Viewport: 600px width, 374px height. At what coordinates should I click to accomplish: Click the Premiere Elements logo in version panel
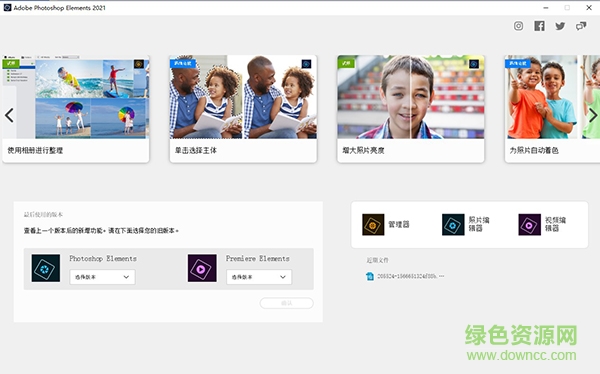202,268
